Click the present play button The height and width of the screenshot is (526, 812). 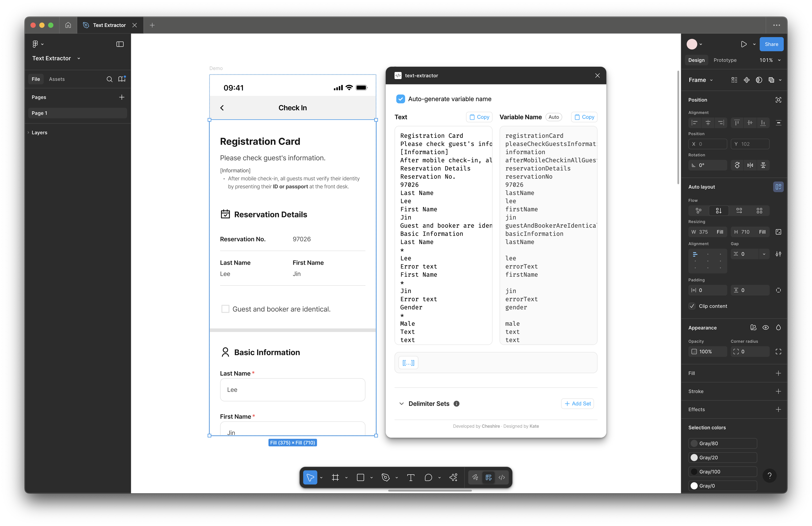click(x=744, y=44)
